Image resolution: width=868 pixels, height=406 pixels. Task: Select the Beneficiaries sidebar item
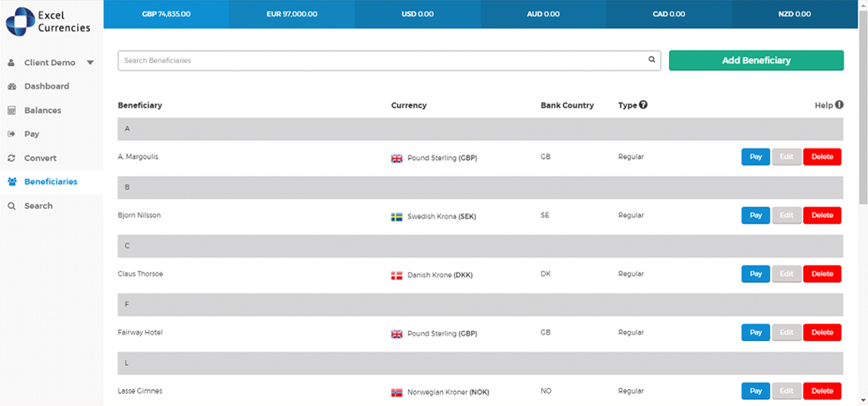coord(51,182)
